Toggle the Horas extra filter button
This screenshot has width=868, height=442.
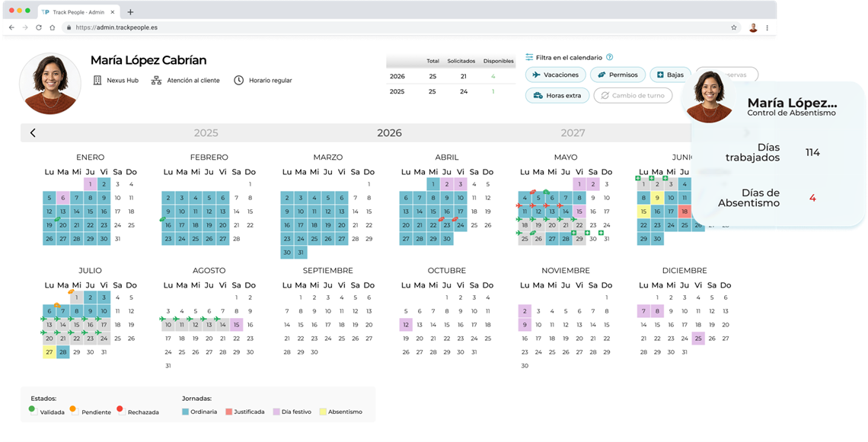[x=557, y=96]
